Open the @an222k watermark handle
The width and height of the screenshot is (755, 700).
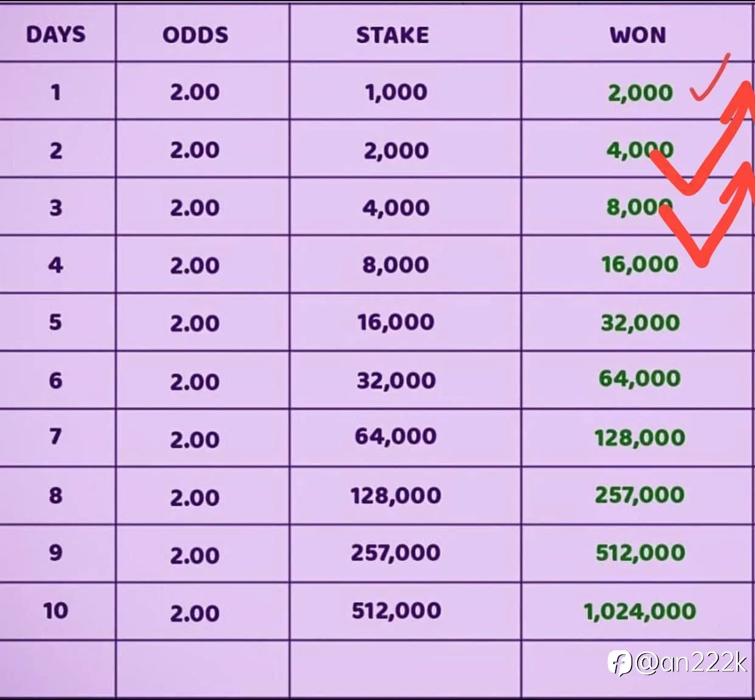(691, 662)
